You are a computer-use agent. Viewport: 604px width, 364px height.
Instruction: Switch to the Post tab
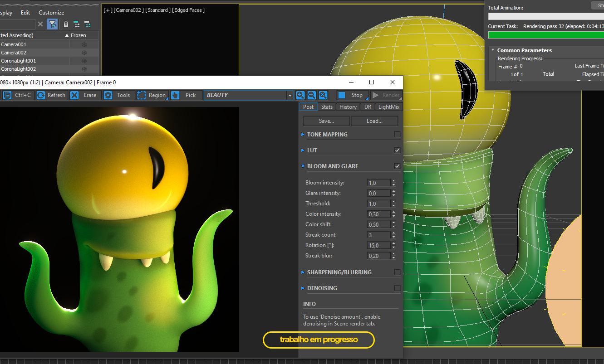309,107
